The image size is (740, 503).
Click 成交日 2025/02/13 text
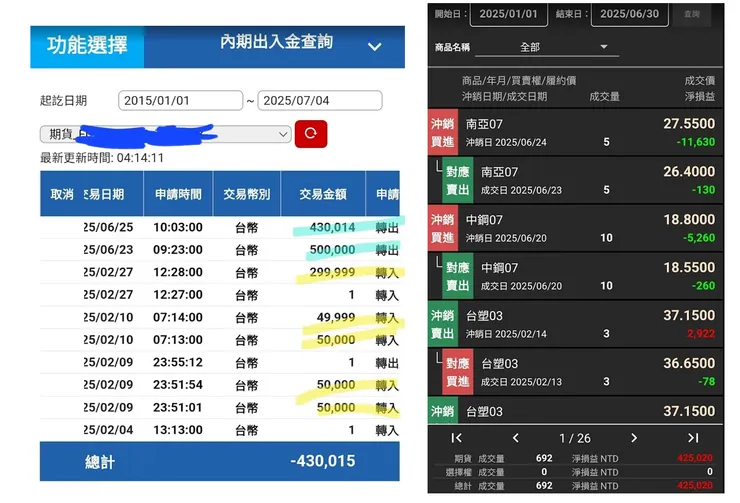click(x=521, y=382)
